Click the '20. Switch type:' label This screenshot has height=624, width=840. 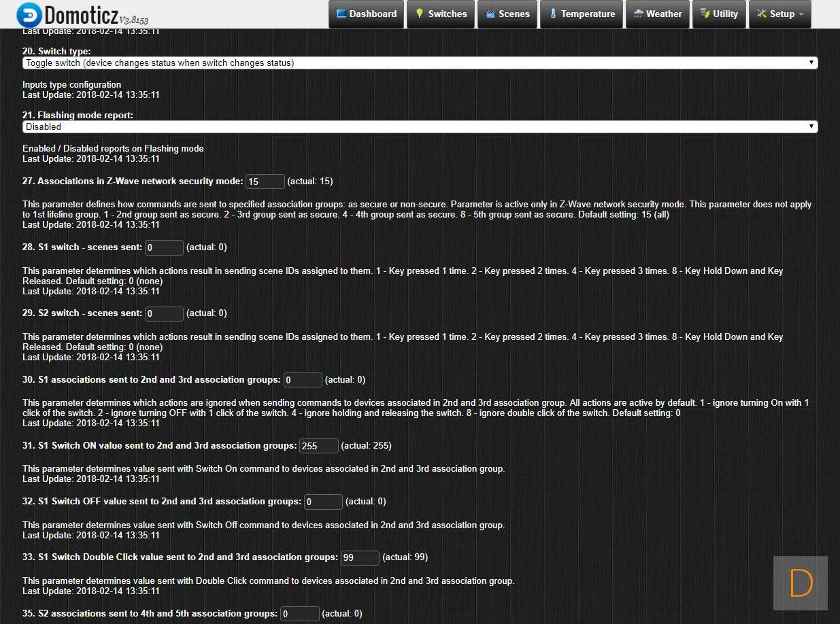click(56, 51)
